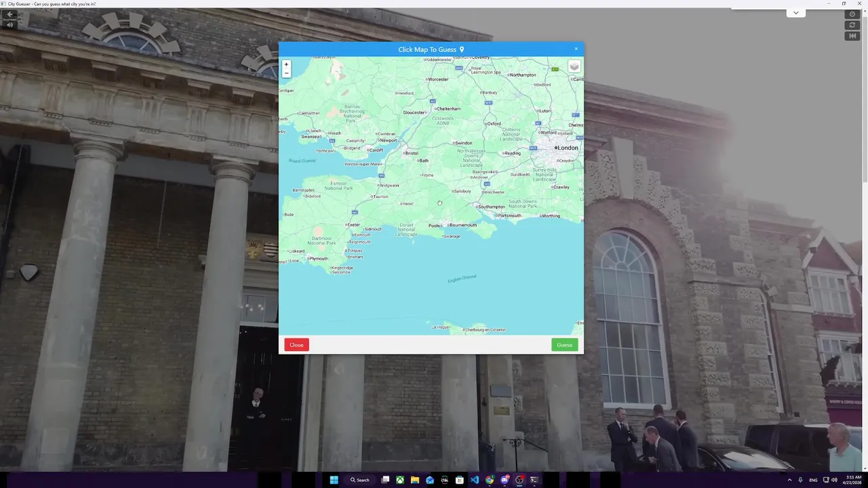
Task: Click Worthing on the map
Action: click(x=551, y=216)
